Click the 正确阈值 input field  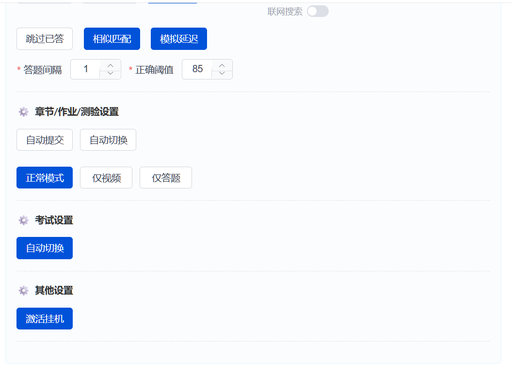click(197, 69)
